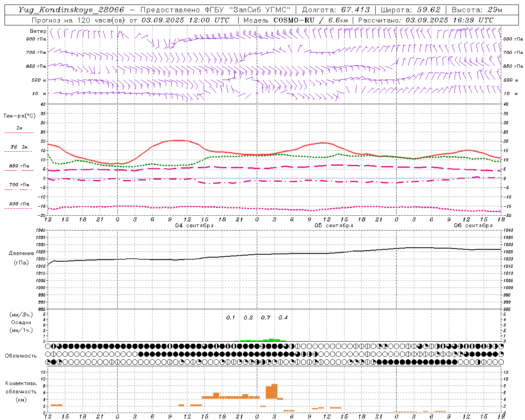Click '985' on left pressure axis
The image size is (525, 420).
(41, 309)
